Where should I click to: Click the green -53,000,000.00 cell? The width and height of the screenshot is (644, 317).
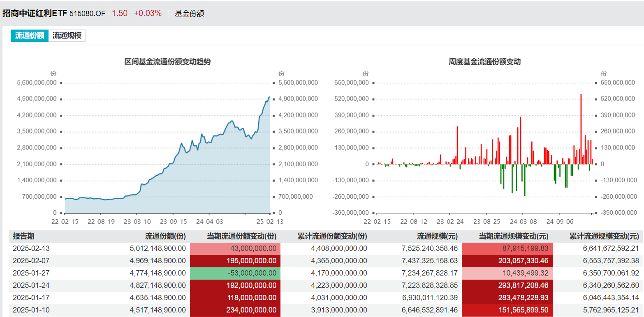pyautogui.click(x=235, y=273)
